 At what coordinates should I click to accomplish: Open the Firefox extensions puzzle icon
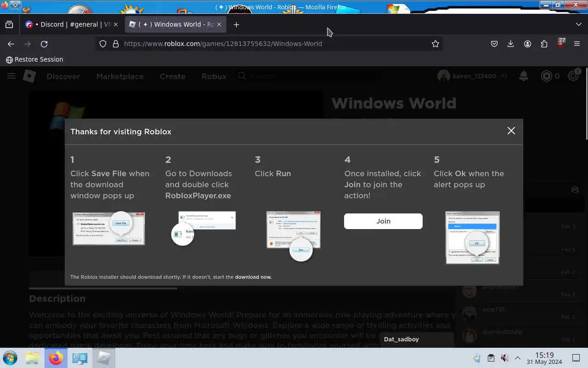544,44
